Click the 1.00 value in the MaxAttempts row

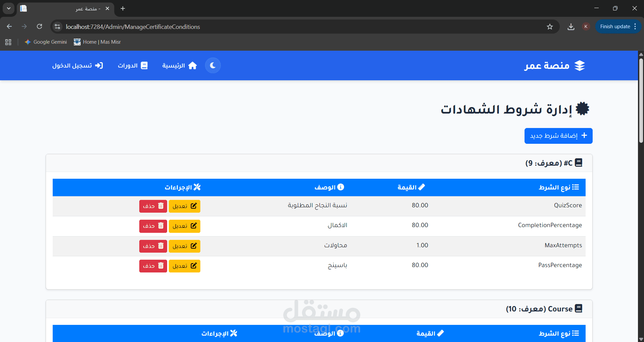tap(422, 245)
